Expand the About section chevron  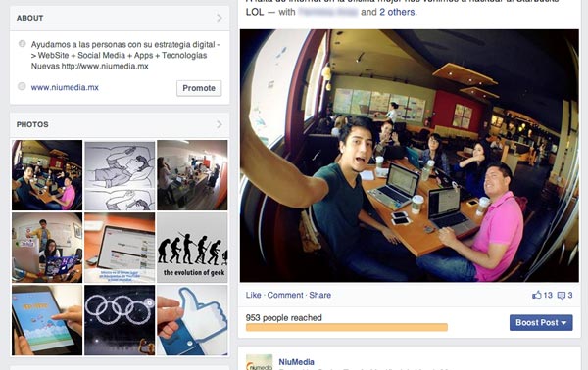[220, 18]
